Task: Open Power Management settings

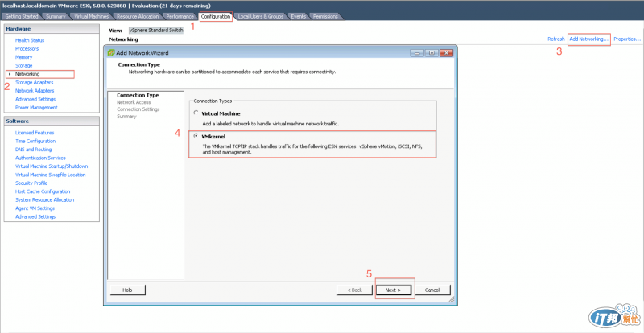Action: click(36, 108)
